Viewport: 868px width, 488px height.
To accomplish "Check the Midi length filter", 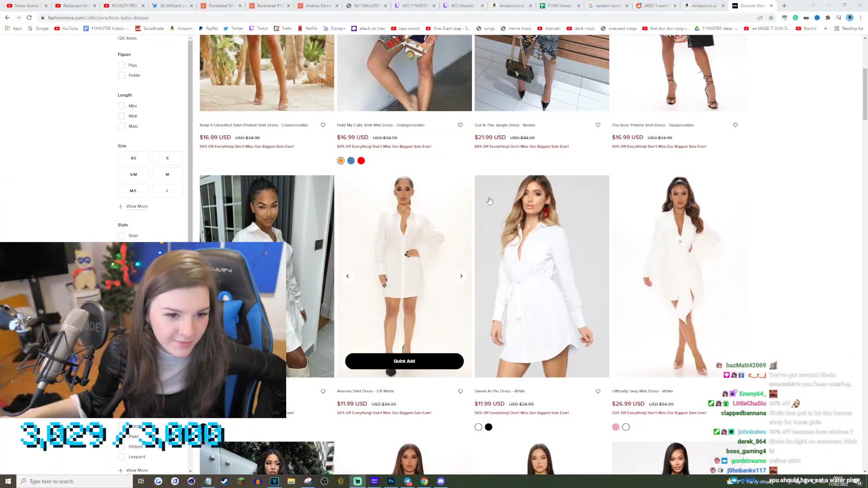I will pos(121,116).
